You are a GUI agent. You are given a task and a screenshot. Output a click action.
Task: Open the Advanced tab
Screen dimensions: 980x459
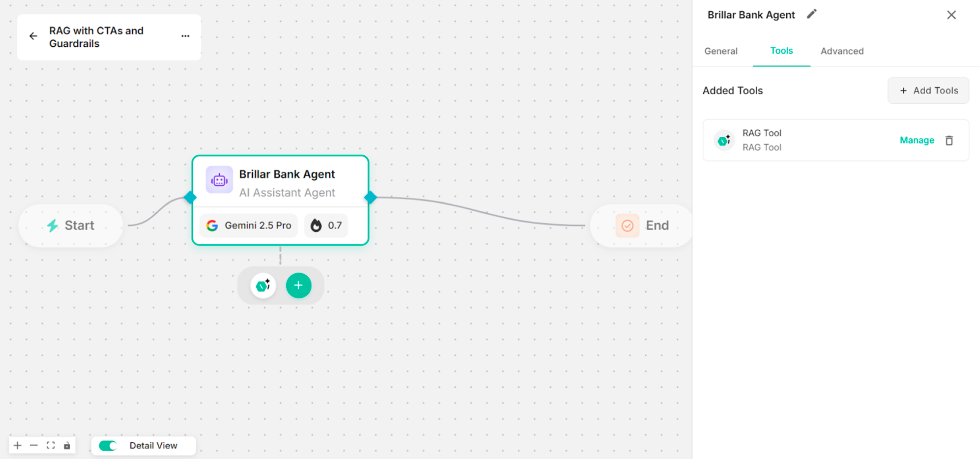click(x=842, y=51)
